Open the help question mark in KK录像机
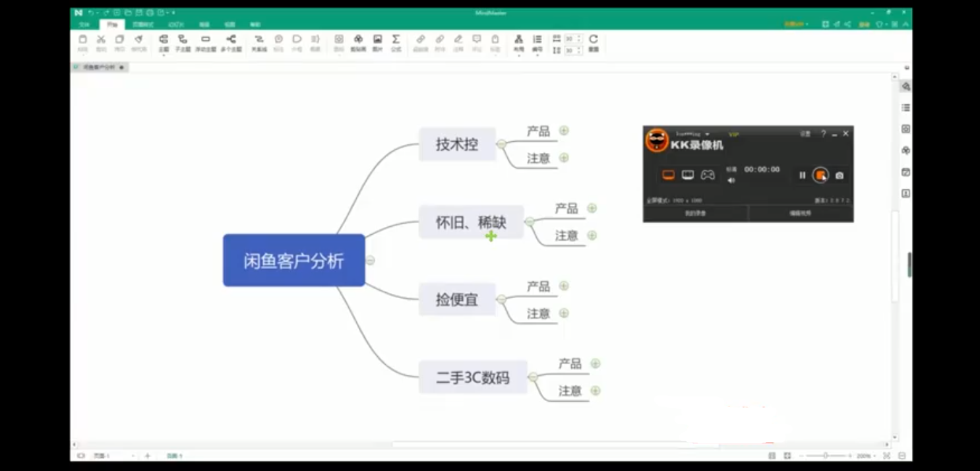The width and height of the screenshot is (980, 471). pyautogui.click(x=823, y=134)
